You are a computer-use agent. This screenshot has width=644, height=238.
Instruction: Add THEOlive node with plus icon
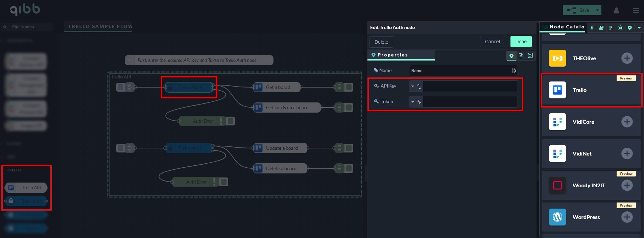[x=627, y=58]
